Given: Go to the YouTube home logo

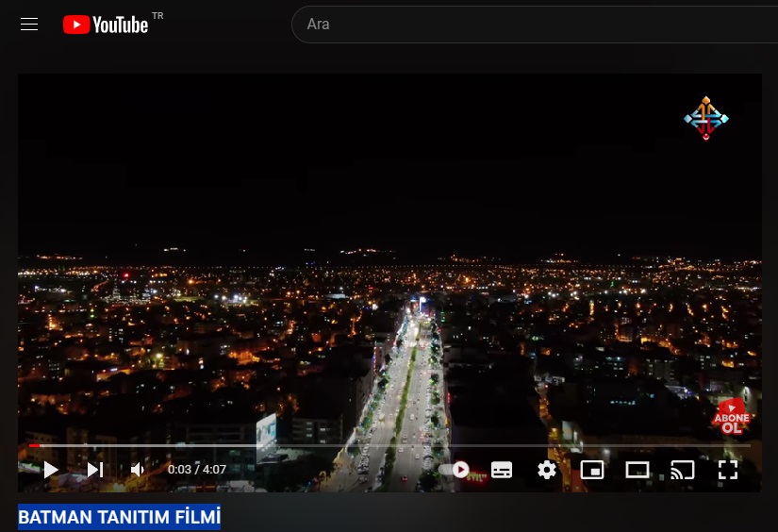Looking at the screenshot, I should [x=106, y=25].
